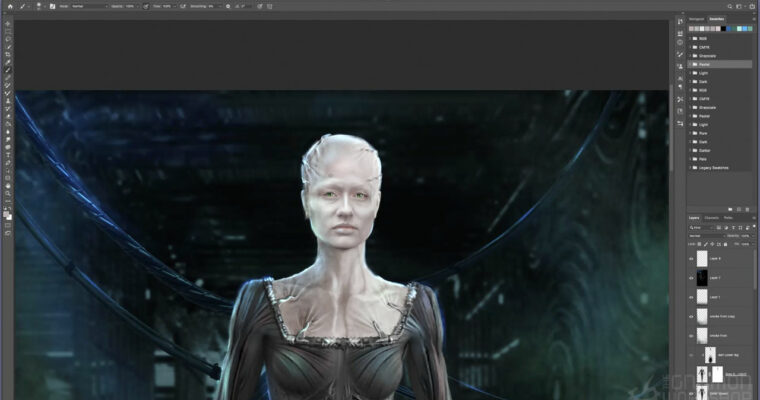Select the Lasso tool

tap(8, 39)
